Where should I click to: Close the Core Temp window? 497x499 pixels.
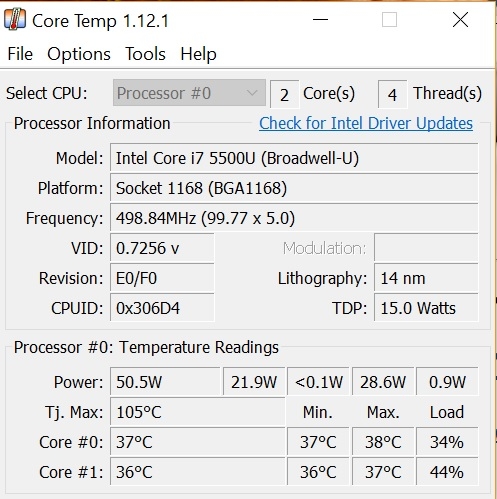pos(460,20)
